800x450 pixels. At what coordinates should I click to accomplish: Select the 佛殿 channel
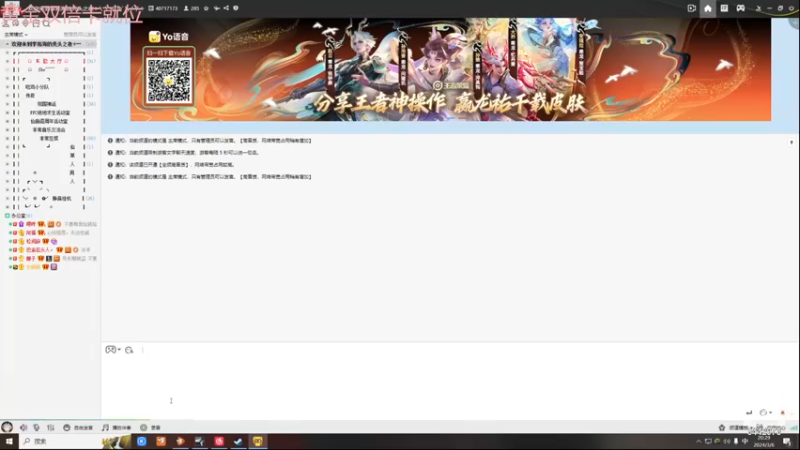(31, 96)
